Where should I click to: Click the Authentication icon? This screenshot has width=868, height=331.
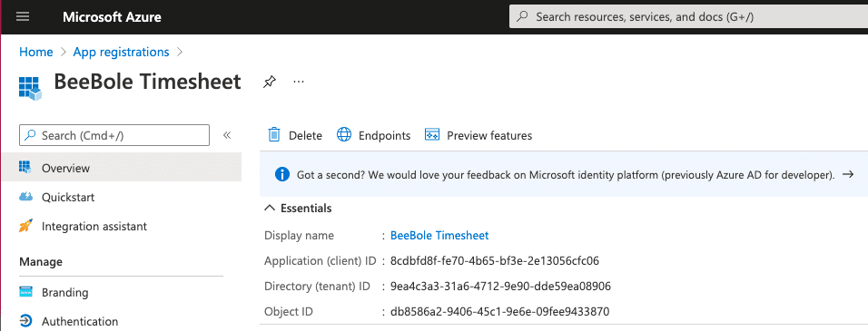[25, 321]
